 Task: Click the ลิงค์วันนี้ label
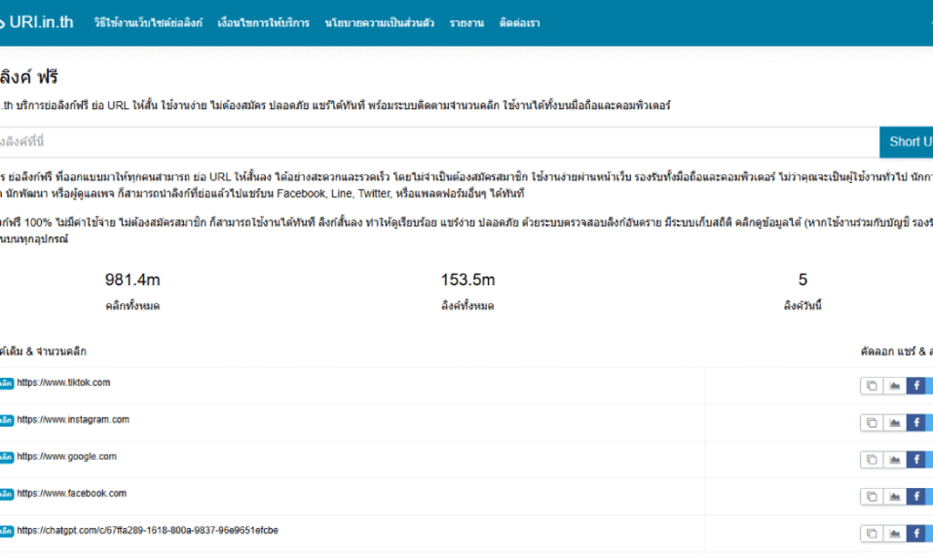802,306
